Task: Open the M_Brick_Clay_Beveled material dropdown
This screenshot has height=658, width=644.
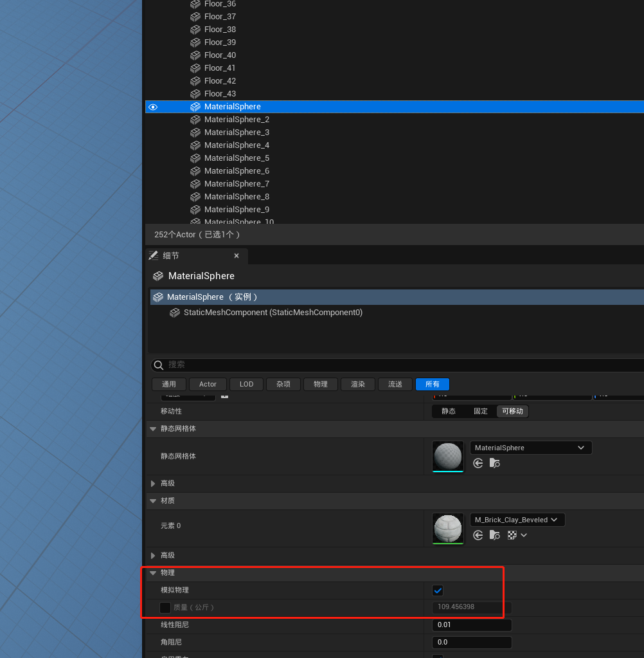Action: click(x=517, y=520)
